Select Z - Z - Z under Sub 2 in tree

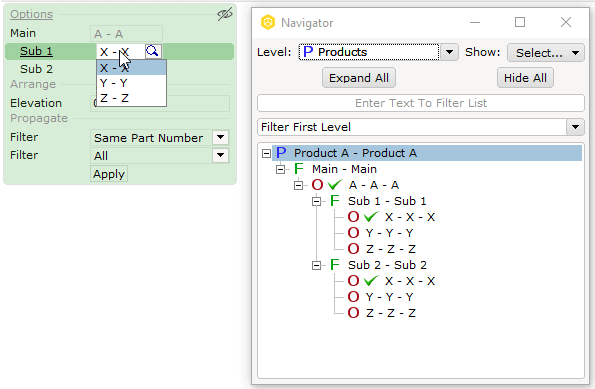click(390, 313)
